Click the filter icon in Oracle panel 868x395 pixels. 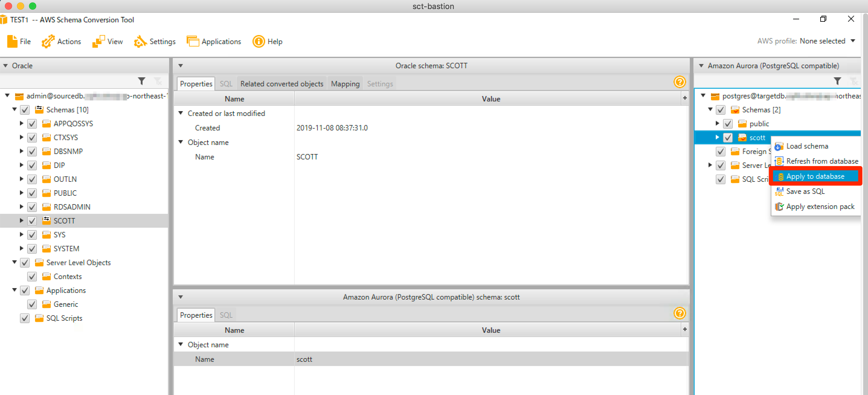[142, 81]
